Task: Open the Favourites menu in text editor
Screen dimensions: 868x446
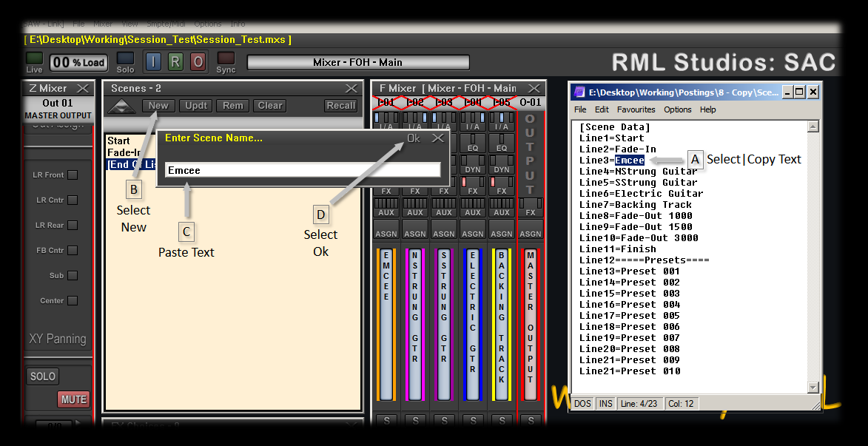Action: click(636, 109)
